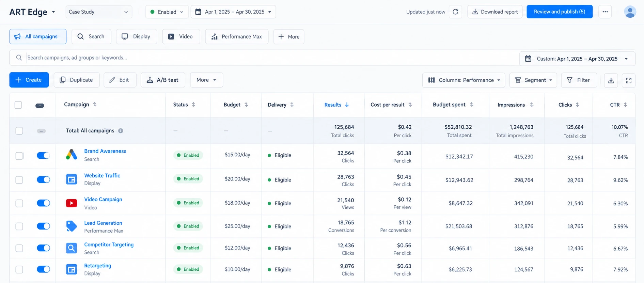The image size is (644, 283).
Task: Switch to the Display tab
Action: point(136,36)
